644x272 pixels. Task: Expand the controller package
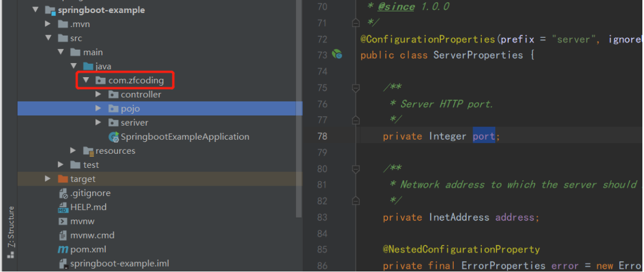98,94
